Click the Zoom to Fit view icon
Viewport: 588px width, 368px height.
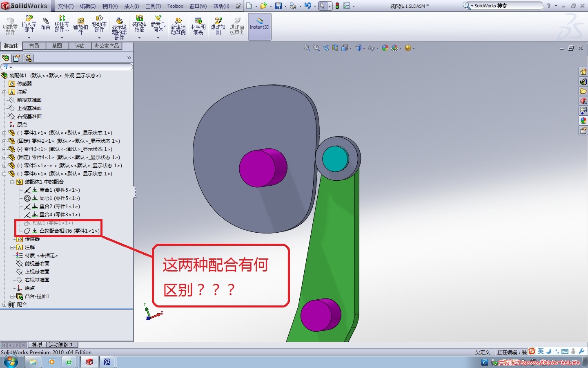pyautogui.click(x=307, y=48)
